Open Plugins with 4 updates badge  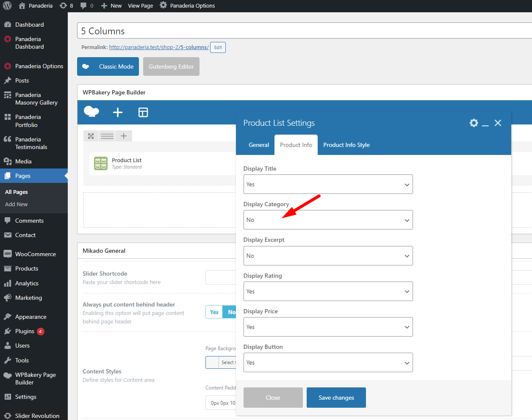(34, 331)
